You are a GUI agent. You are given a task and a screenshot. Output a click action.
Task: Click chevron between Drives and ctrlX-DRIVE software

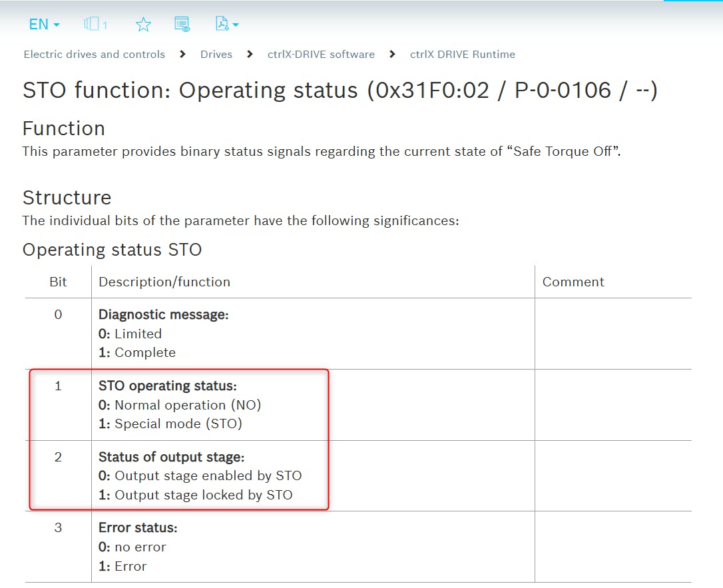coord(250,55)
